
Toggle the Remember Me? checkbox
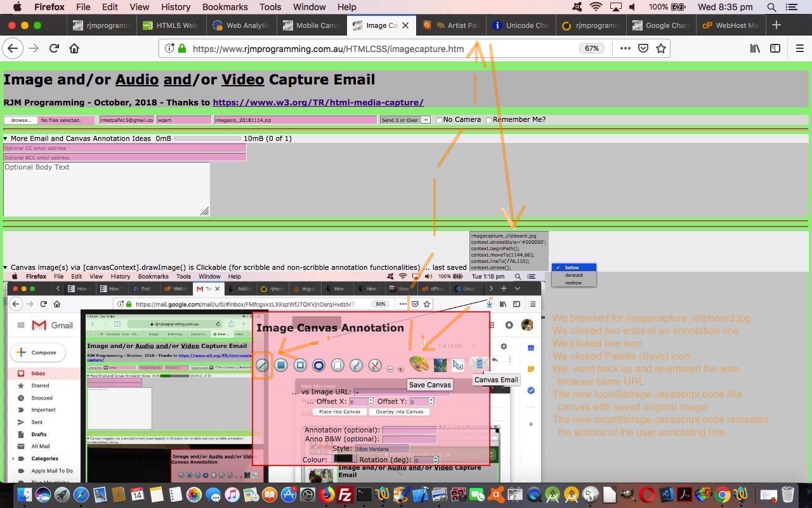[488, 120]
